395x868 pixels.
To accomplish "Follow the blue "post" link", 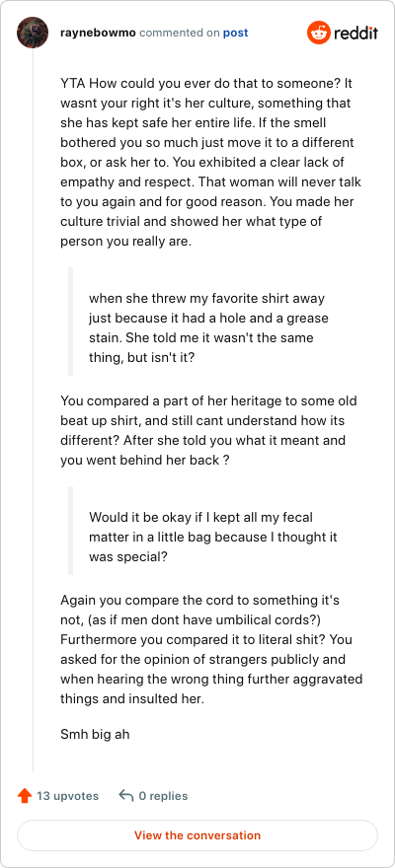I will (x=235, y=33).
